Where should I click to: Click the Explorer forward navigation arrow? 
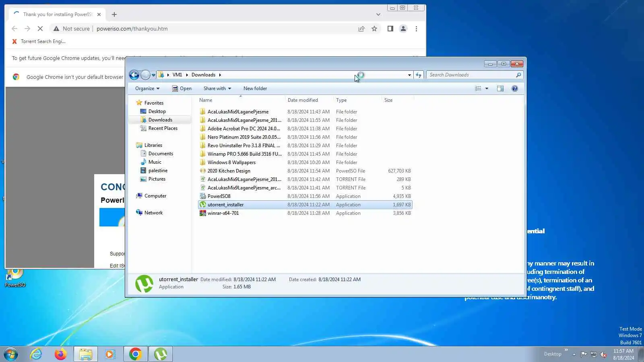(145, 75)
